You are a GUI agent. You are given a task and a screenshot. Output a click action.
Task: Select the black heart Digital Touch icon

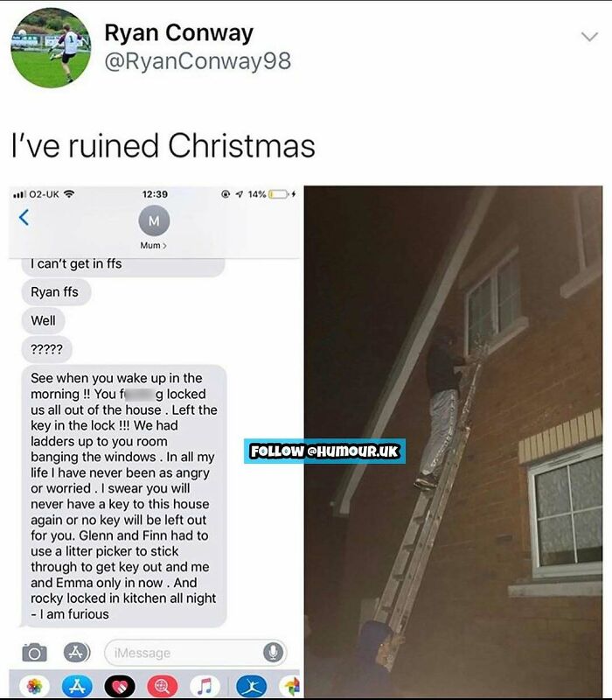tap(120, 686)
